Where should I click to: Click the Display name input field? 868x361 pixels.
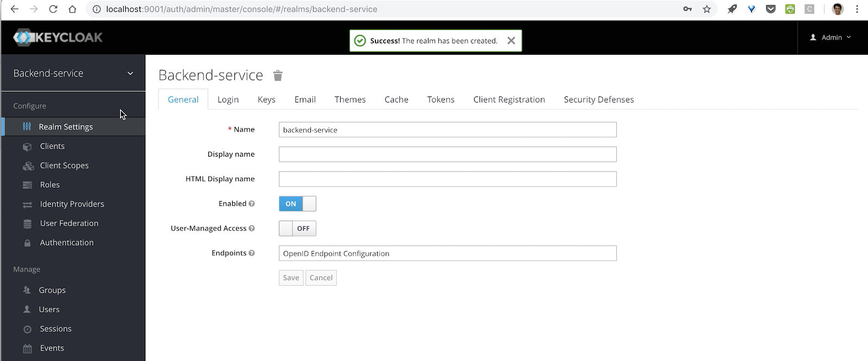pos(448,154)
